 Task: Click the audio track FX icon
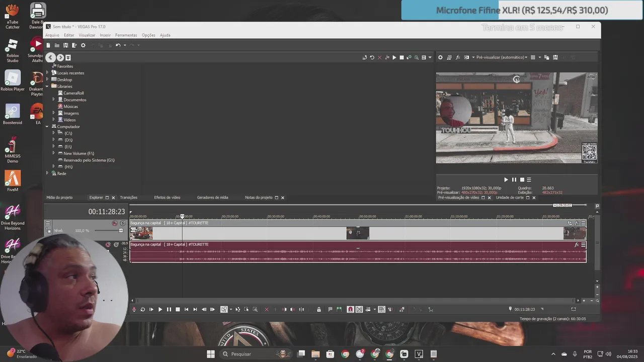point(577,245)
